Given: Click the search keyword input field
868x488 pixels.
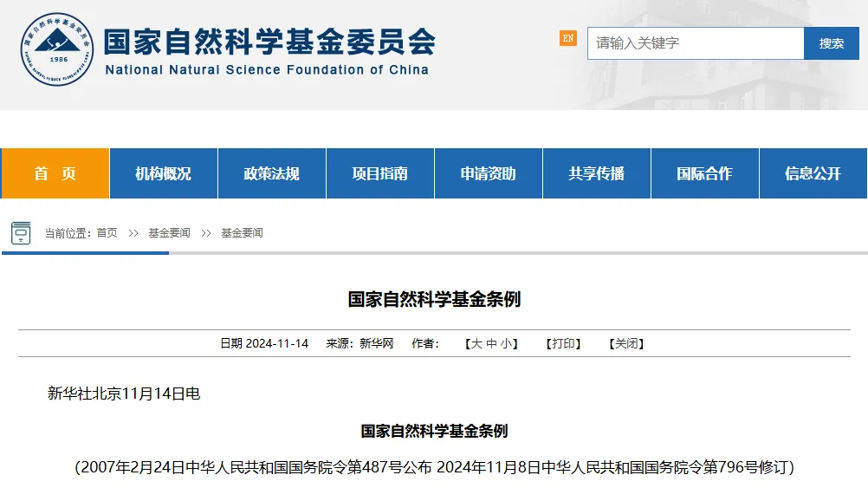Looking at the screenshot, I should tap(695, 43).
